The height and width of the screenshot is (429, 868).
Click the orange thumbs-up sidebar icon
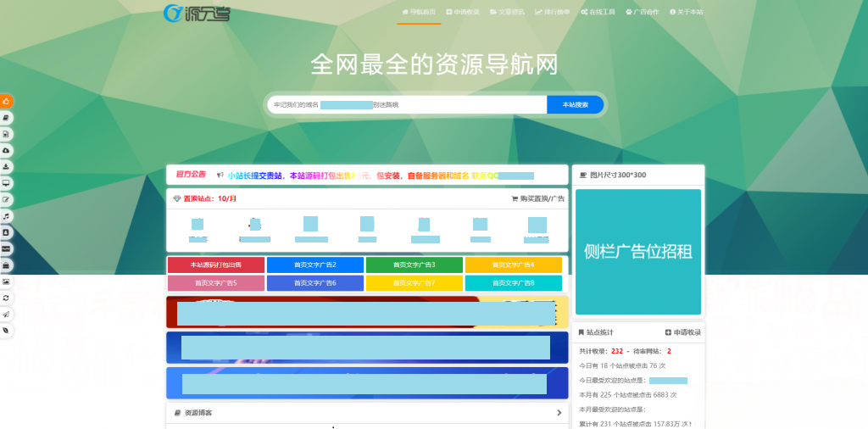pyautogui.click(x=7, y=102)
